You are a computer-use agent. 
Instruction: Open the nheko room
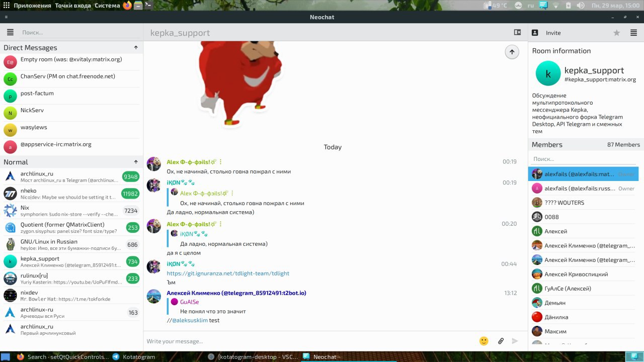coord(71,194)
